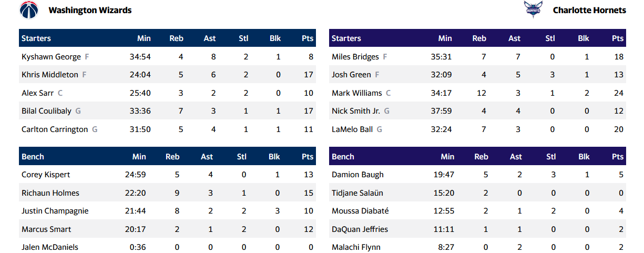644x253 pixels.
Task: View Bilal Coulibaly's profile
Action: tap(46, 111)
